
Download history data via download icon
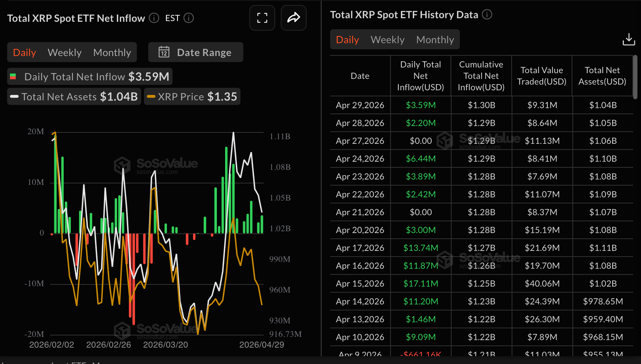point(628,39)
